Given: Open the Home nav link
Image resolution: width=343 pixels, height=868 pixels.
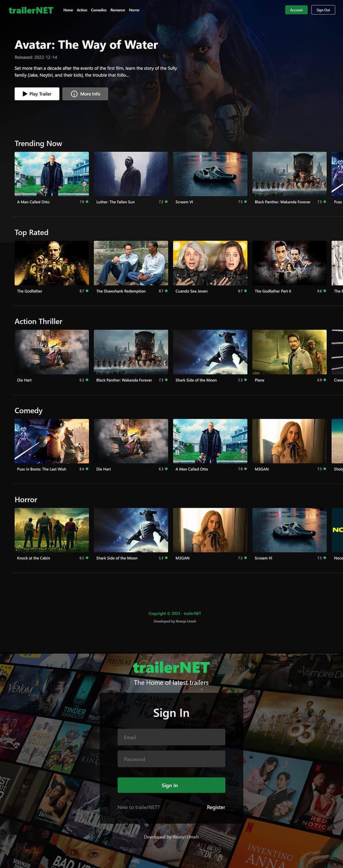Looking at the screenshot, I should 68,10.
